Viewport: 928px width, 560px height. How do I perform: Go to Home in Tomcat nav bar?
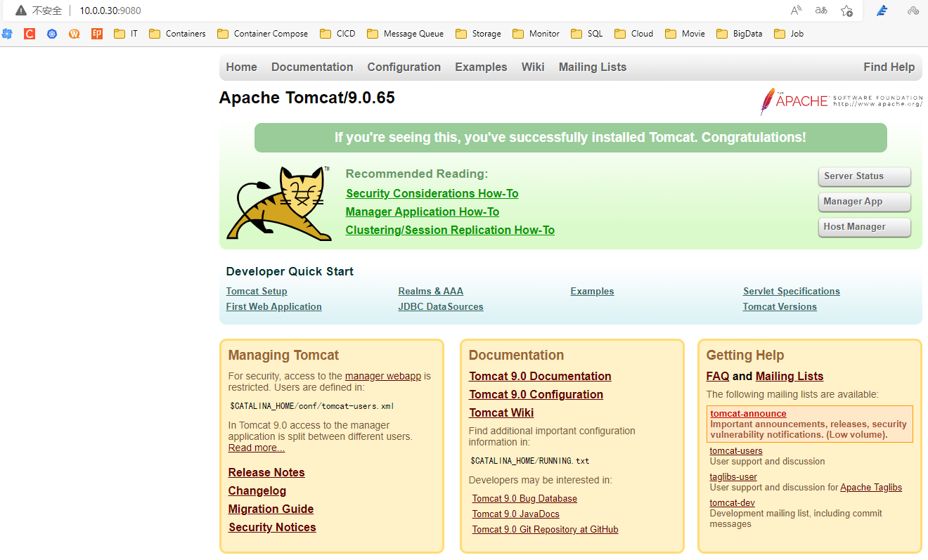pyautogui.click(x=241, y=67)
